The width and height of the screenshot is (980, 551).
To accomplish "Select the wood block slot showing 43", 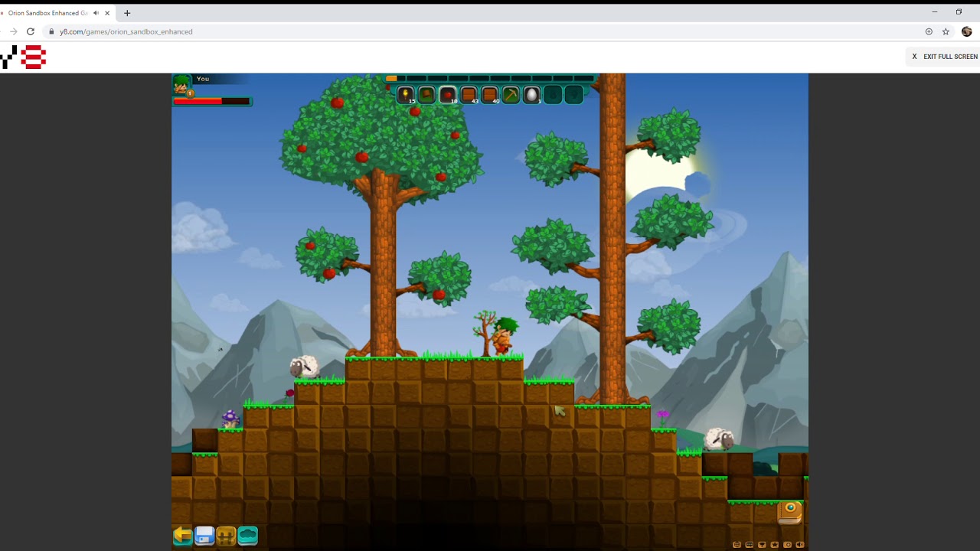I will [x=469, y=95].
